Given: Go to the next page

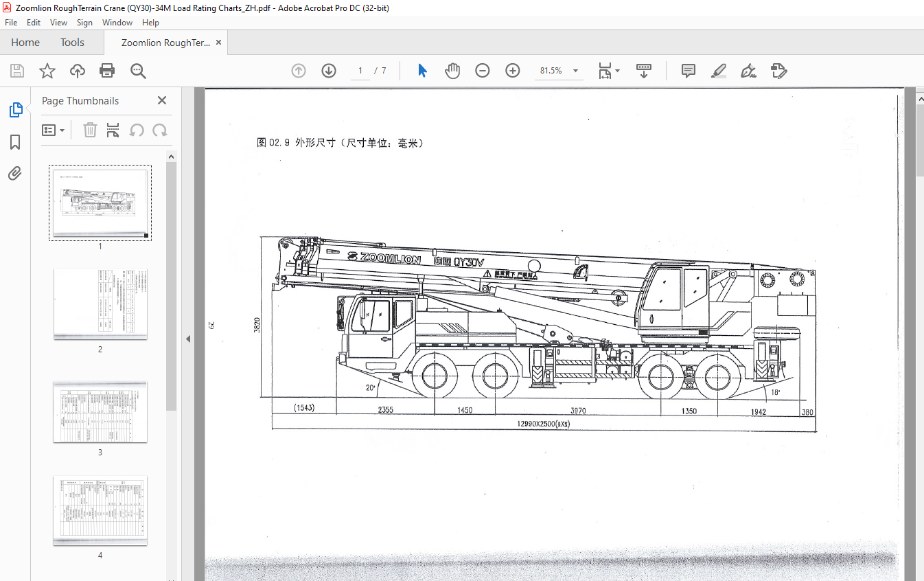Looking at the screenshot, I should (329, 71).
